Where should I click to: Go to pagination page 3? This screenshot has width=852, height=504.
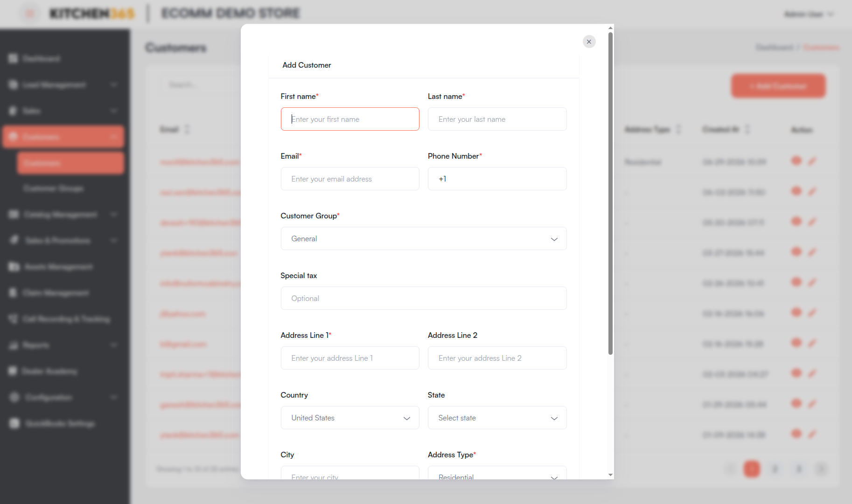coord(798,469)
